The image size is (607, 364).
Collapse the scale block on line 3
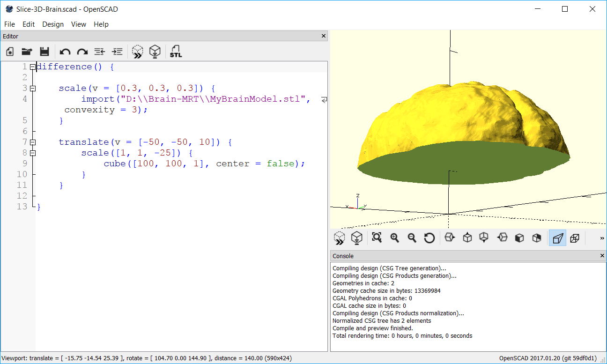click(32, 89)
